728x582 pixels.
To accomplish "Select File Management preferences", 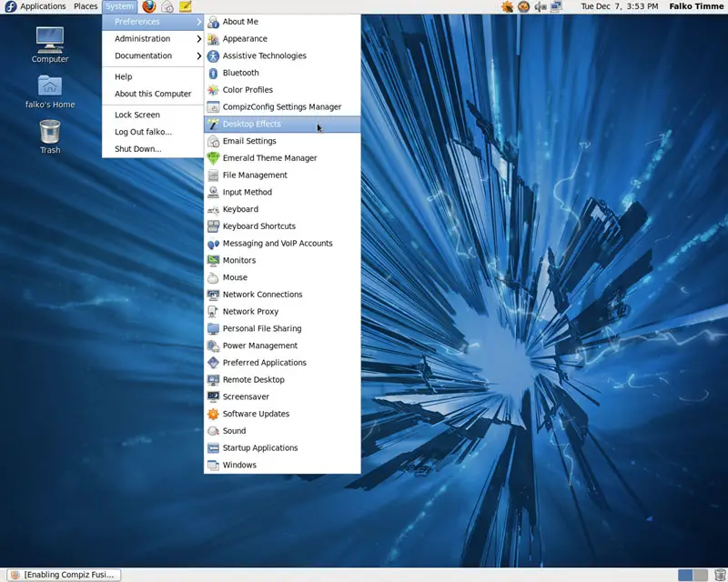I will (x=282, y=175).
